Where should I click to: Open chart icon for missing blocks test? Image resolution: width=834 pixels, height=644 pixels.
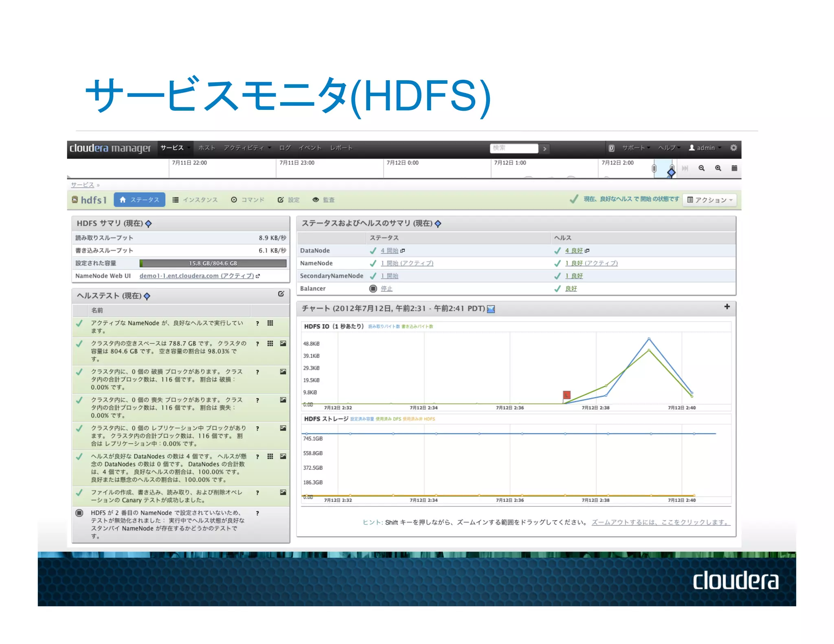pos(283,400)
